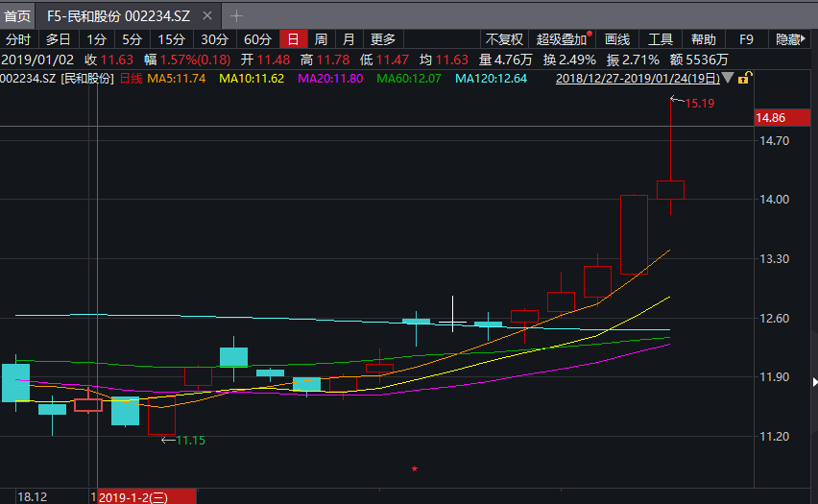Open the 更多 periods menu
This screenshot has height=504, width=818.
pos(383,39)
